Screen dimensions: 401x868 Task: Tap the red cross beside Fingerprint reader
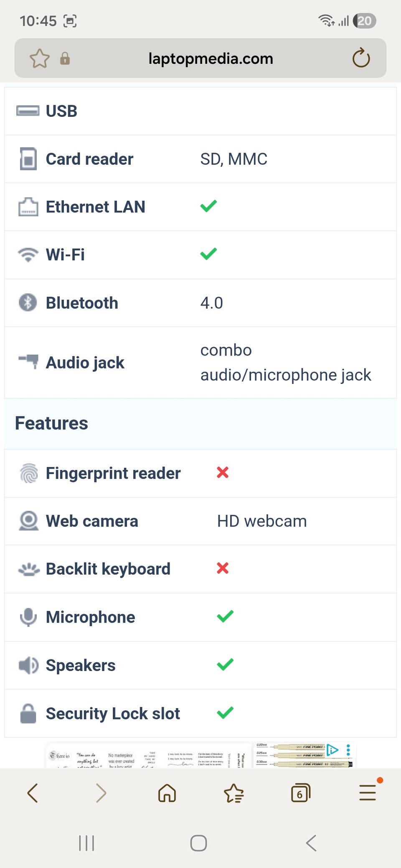tap(223, 472)
